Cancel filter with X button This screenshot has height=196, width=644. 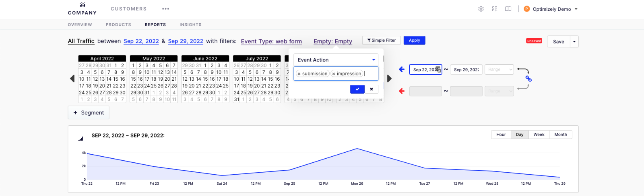(x=372, y=89)
